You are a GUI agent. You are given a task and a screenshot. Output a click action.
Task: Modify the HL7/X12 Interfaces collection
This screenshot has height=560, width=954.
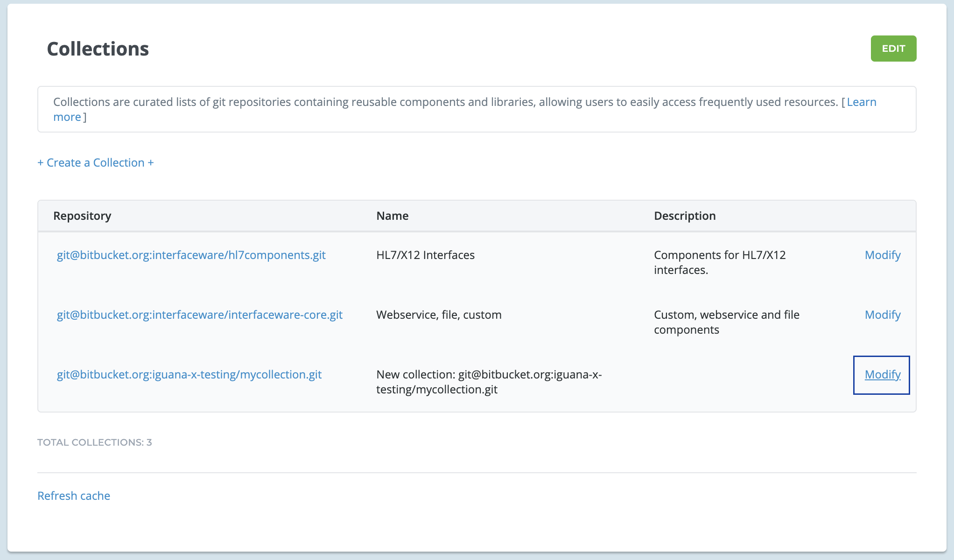coord(882,255)
